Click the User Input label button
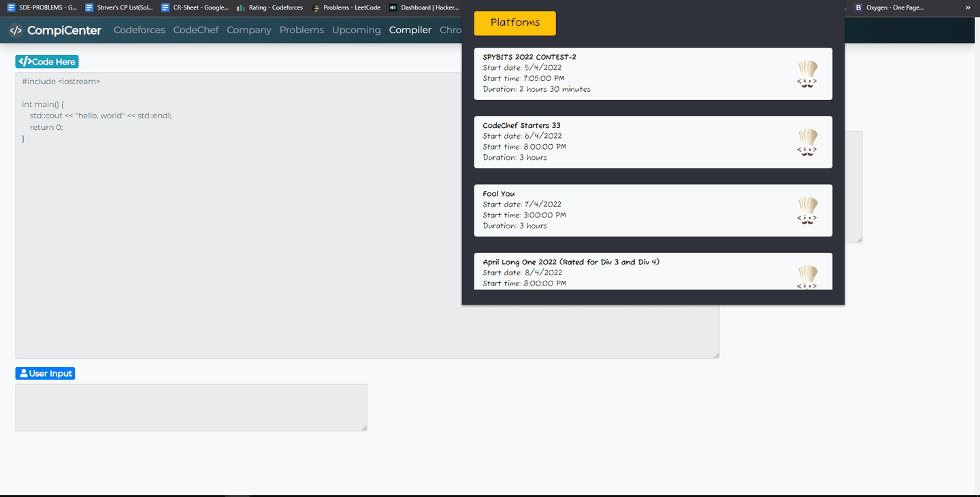980x497 pixels. 45,373
